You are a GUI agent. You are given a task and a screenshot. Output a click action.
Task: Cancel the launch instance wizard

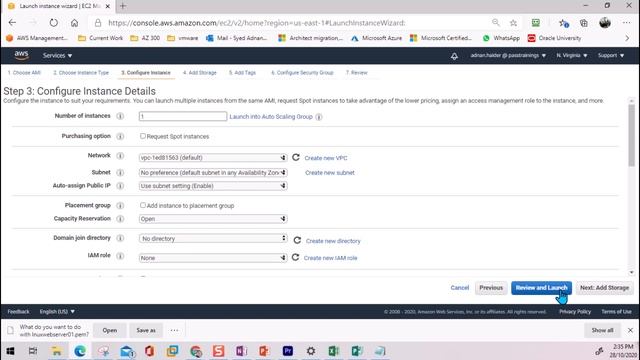[460, 288]
